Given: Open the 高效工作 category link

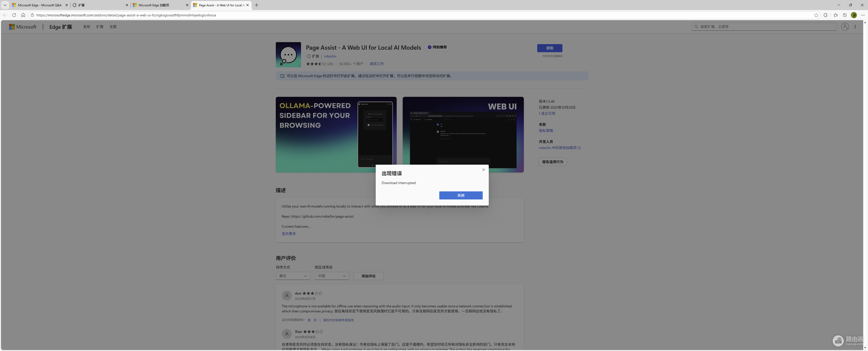Looking at the screenshot, I should [377, 64].
